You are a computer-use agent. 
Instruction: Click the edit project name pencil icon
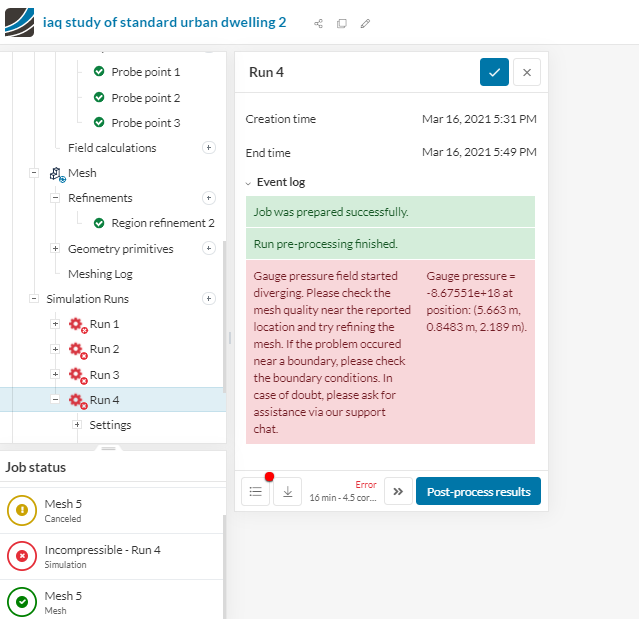pos(365,23)
